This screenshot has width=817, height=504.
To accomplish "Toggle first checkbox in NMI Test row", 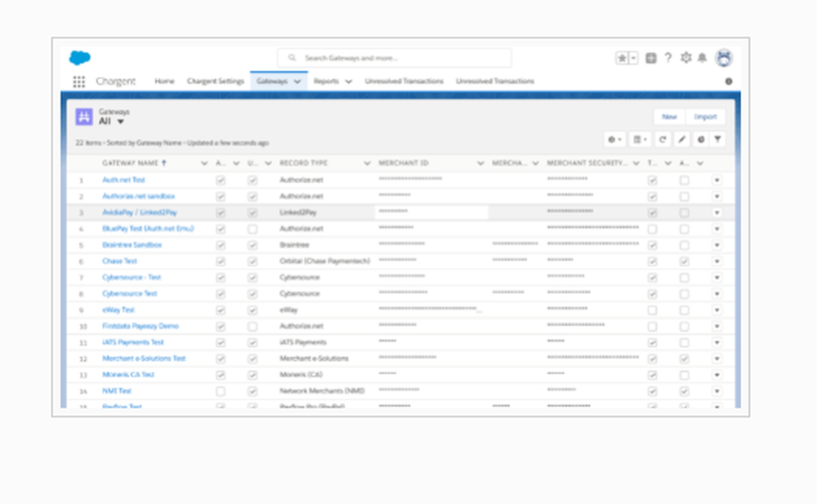I will coord(221,391).
